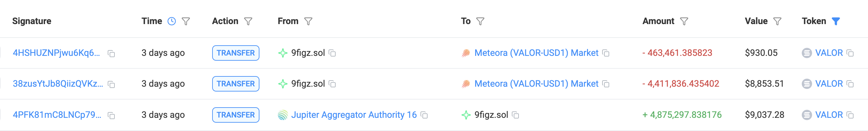This screenshot has width=868, height=131.
Task: Click the active Token filter icon
Action: 836,22
